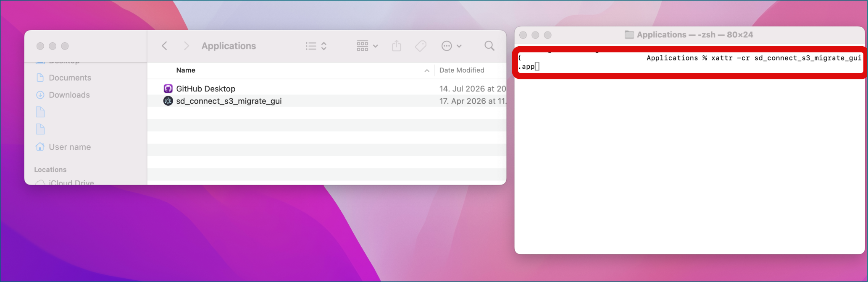Click the sd_connect_s3_migrate_gui app icon
868x282 pixels.
168,101
